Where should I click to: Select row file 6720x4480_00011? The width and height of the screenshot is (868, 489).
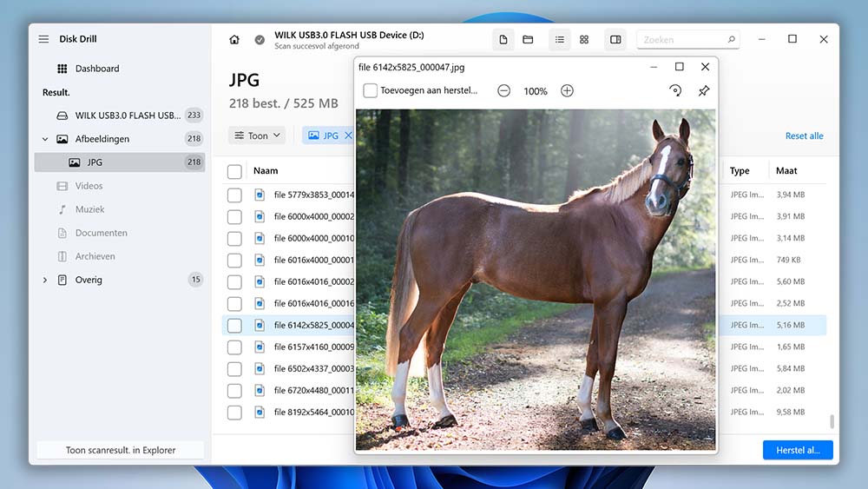point(524,391)
